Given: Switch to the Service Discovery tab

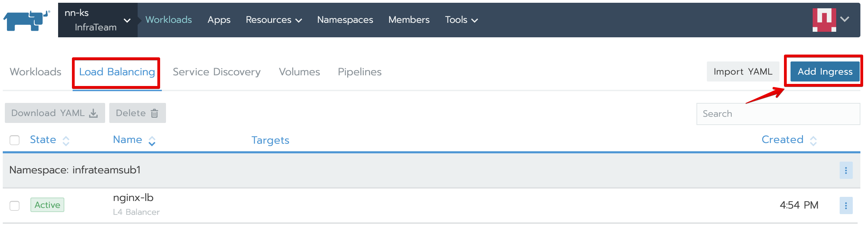Looking at the screenshot, I should 216,72.
